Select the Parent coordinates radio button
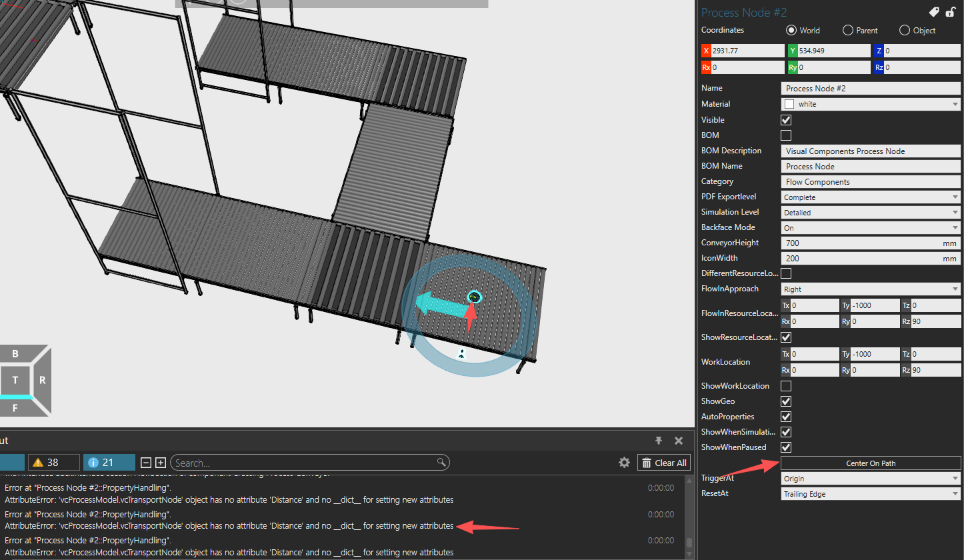The height and width of the screenshot is (560, 964). [x=848, y=31]
